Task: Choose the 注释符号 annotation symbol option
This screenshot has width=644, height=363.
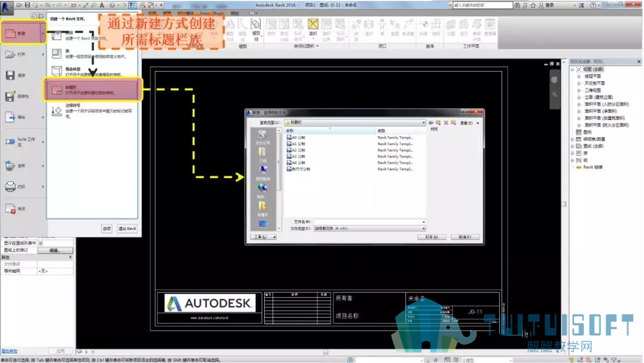Action: (x=93, y=110)
